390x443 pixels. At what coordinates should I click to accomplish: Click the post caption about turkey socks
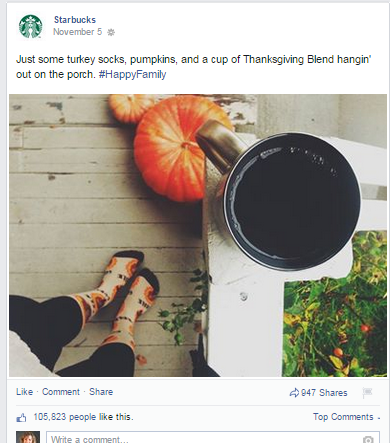pos(194,67)
